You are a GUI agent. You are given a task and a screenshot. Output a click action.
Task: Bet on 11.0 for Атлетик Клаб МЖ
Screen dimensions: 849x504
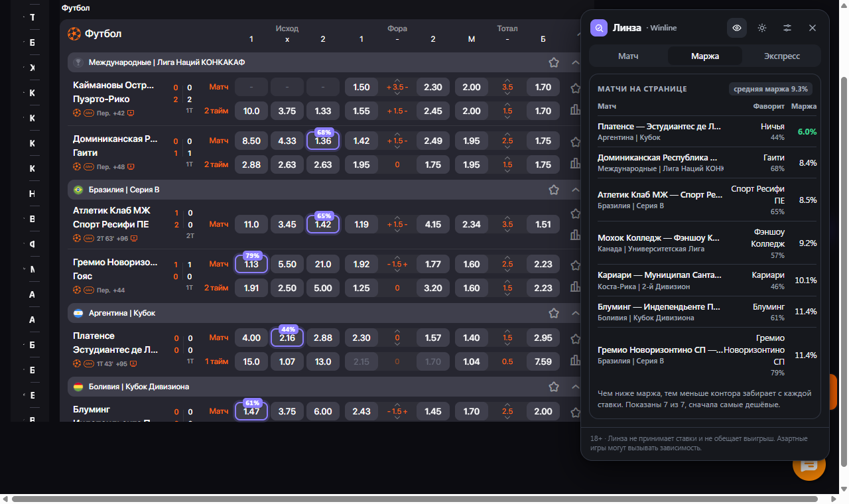pyautogui.click(x=251, y=225)
